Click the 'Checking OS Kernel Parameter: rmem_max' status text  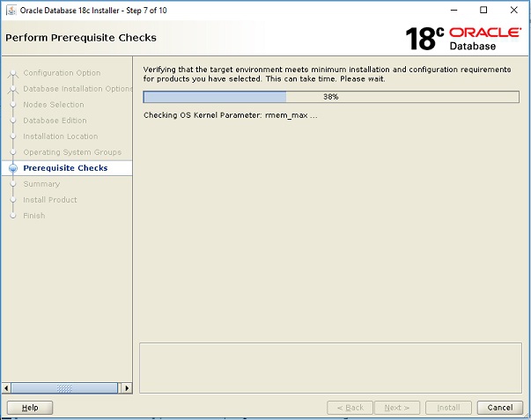coord(231,115)
